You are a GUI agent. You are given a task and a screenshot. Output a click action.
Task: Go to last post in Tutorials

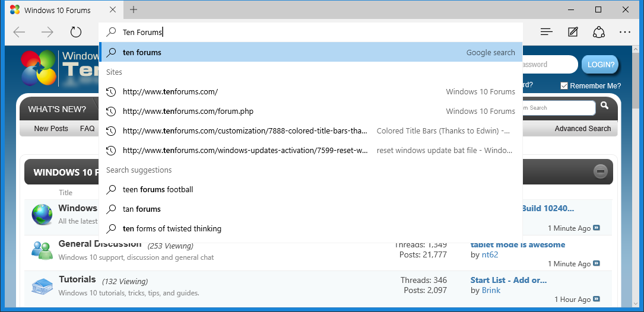click(x=597, y=300)
